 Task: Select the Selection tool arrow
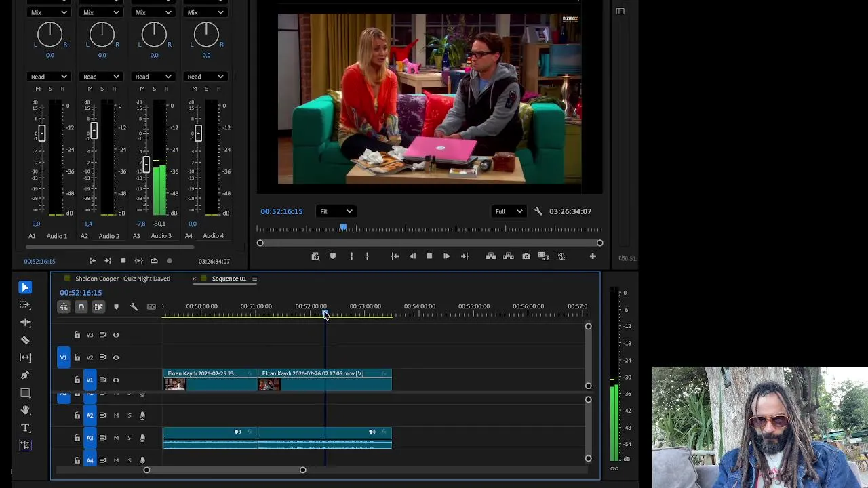[25, 287]
